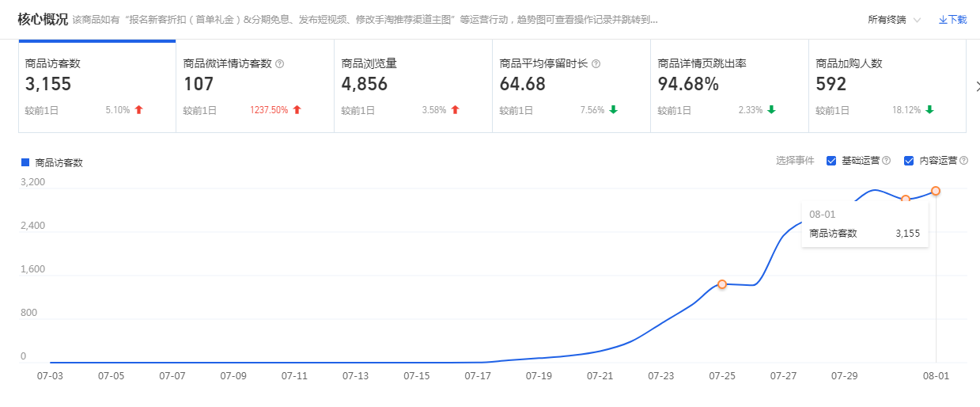
Task: Select the 商品微详情访客数 metric card
Action: [x=255, y=86]
